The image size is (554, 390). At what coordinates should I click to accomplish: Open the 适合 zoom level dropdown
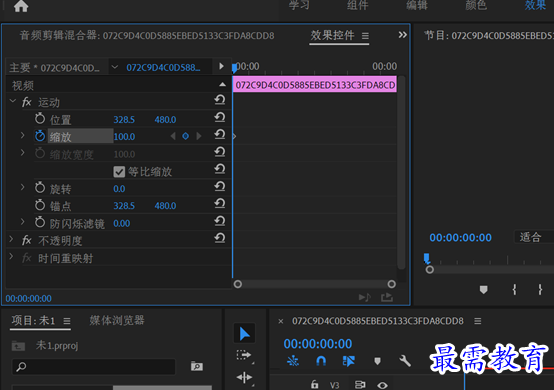pyautogui.click(x=534, y=237)
